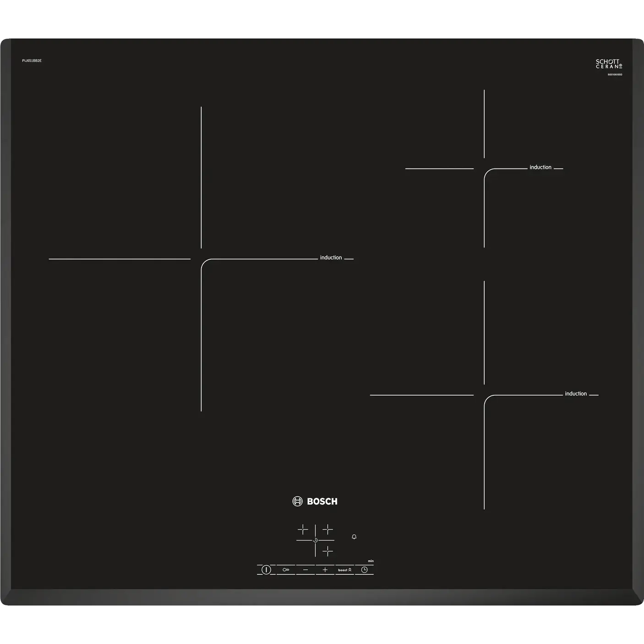Select the upper right cooking zone symbol

tap(327, 530)
